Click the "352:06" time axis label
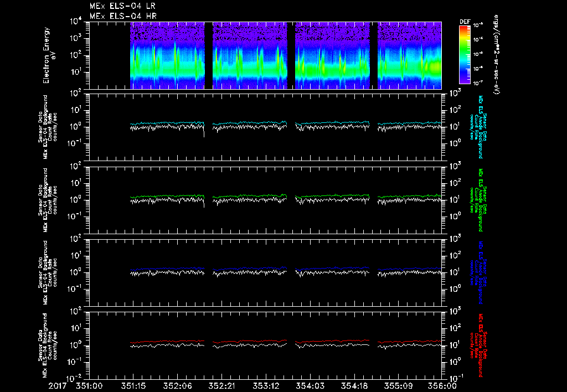567x392 pixels. click(x=178, y=386)
